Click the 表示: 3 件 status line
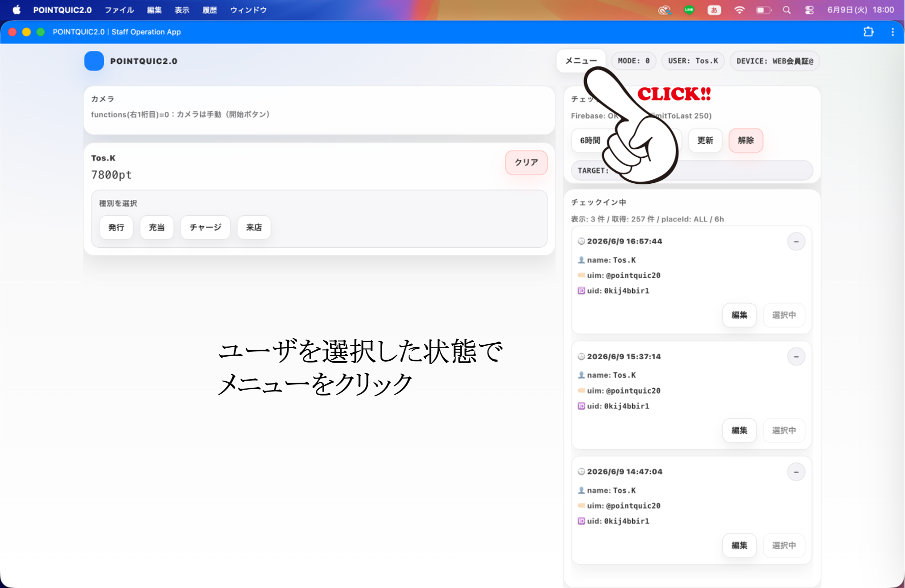 point(647,219)
